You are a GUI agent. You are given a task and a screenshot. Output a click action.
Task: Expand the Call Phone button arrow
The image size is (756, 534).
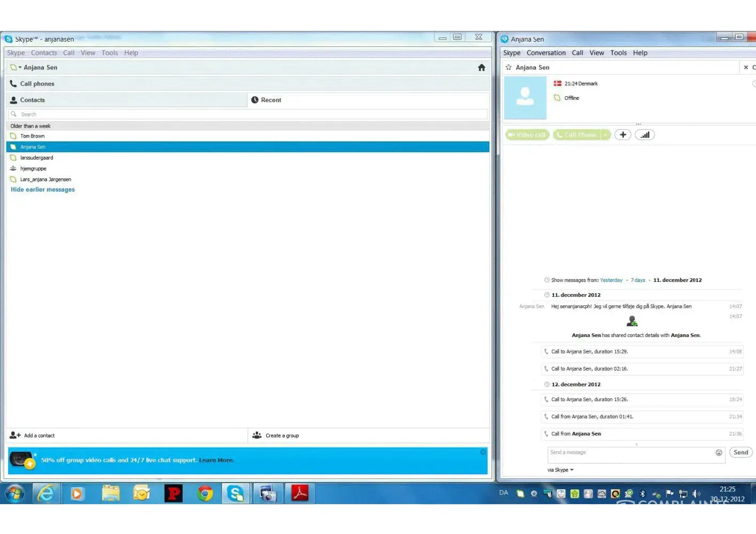click(x=605, y=135)
